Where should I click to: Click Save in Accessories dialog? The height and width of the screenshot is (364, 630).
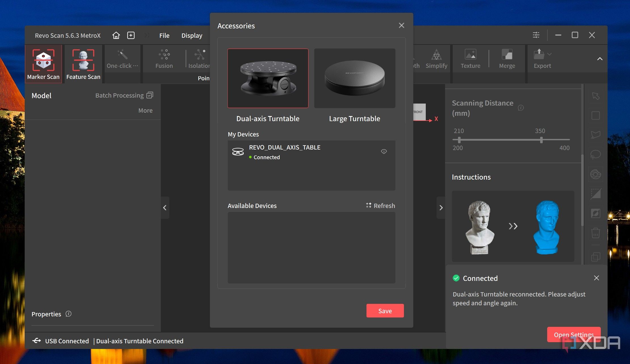click(x=385, y=311)
